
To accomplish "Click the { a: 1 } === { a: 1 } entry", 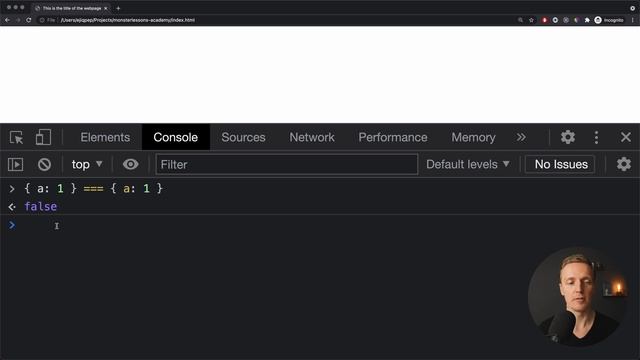I will coord(93,188).
